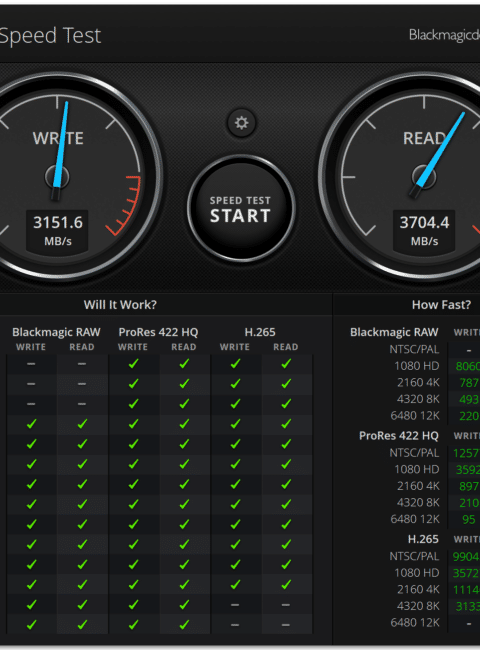Select H.265 heading in How Fast panel
This screenshot has width=480, height=650.
[x=423, y=539]
